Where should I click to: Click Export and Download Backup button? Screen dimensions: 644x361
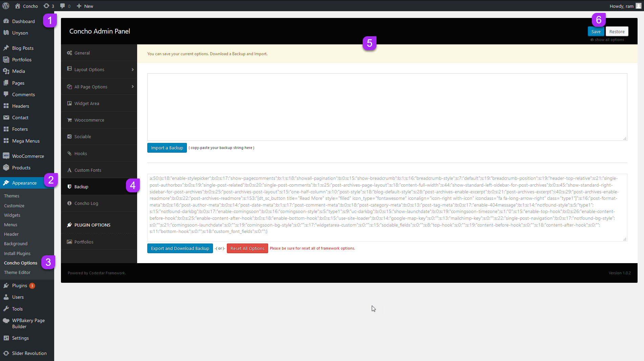[180, 248]
